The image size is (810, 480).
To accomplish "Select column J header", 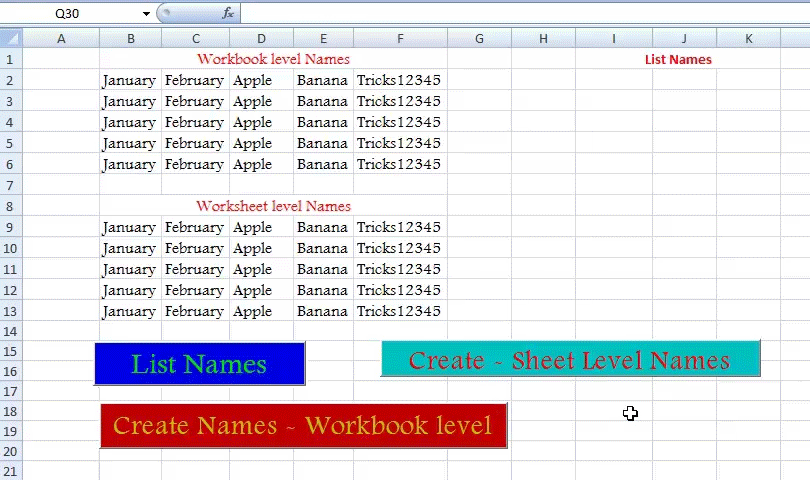I will [x=684, y=38].
